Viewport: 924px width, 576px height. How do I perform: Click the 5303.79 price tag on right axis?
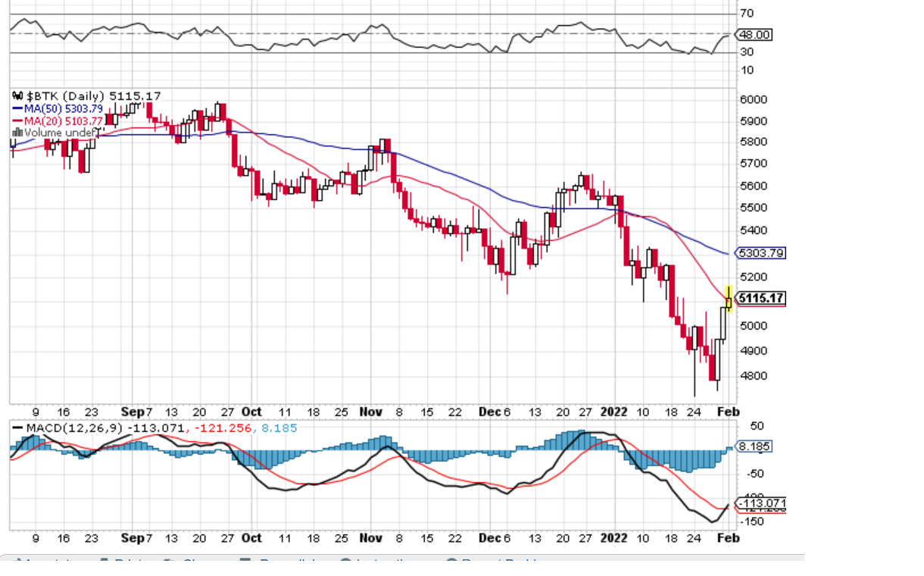(x=760, y=253)
